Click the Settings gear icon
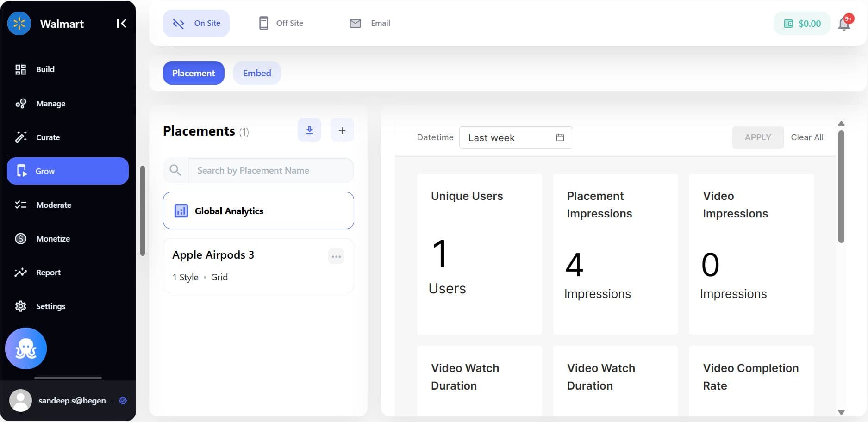 click(20, 306)
